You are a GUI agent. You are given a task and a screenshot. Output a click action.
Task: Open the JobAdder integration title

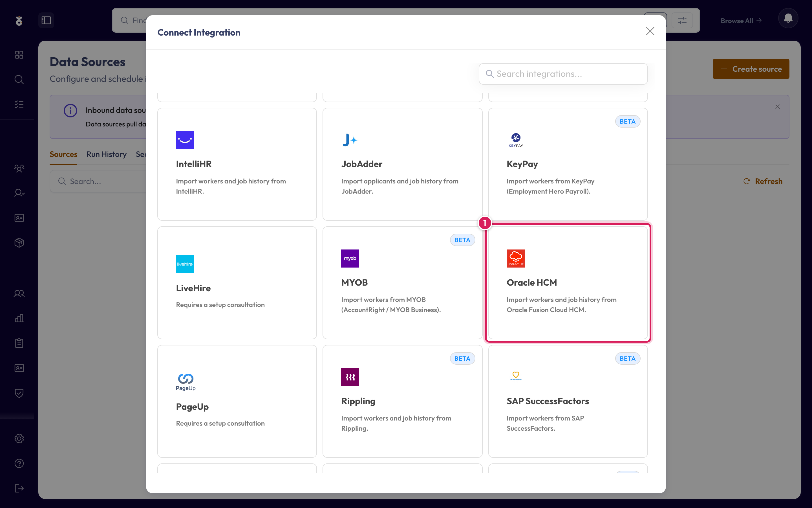click(362, 164)
